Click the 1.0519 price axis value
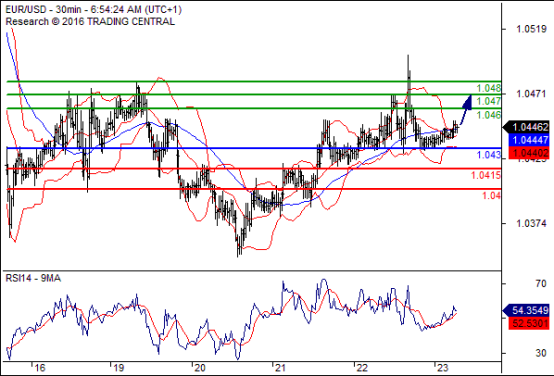 pos(531,29)
